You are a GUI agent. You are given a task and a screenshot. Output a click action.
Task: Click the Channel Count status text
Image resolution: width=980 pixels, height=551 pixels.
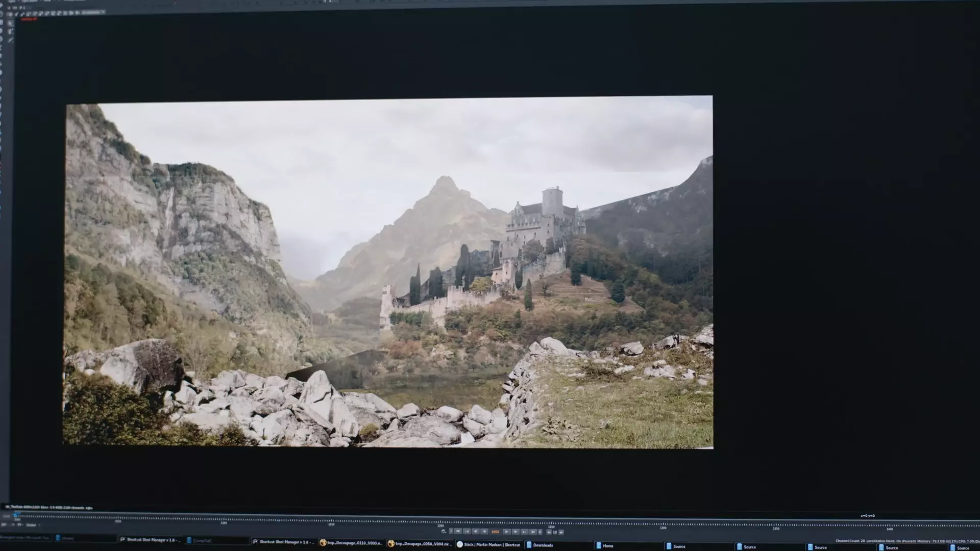point(850,541)
